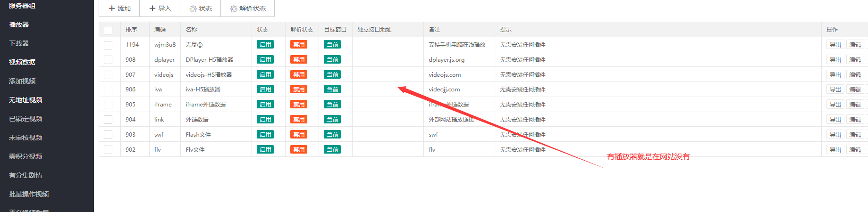The width and height of the screenshot is (868, 212).
Task: Open 已锁定视频 in the sidebar
Action: [25, 119]
